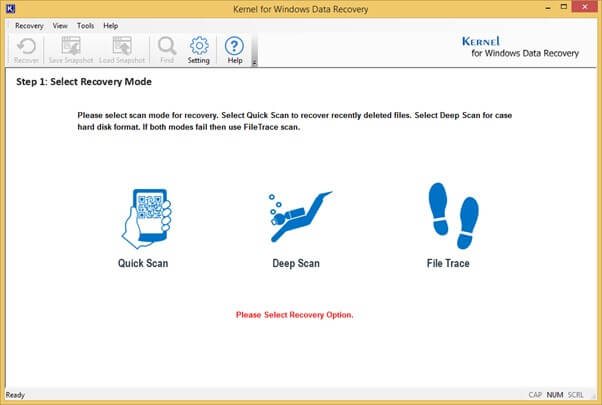Open the Help question mark icon
The height and width of the screenshot is (405, 602).
click(234, 46)
